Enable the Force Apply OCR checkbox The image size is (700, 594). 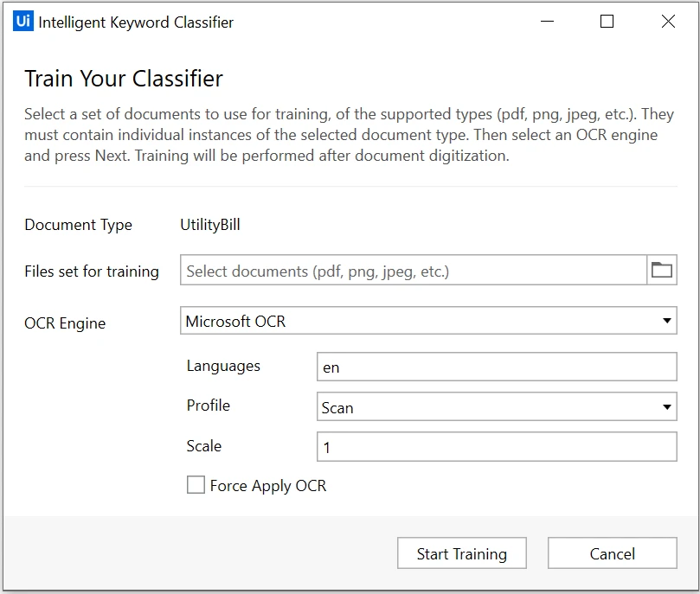(x=196, y=485)
